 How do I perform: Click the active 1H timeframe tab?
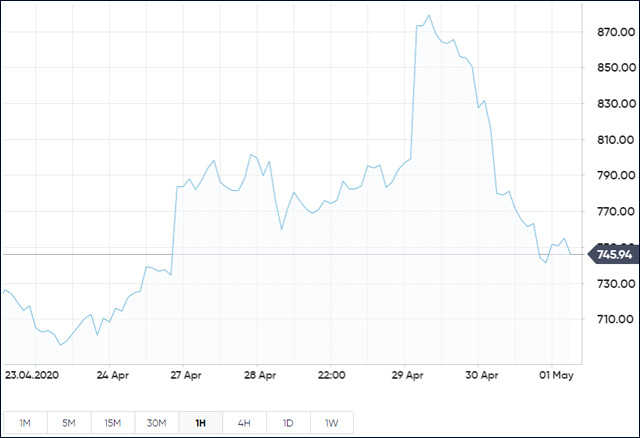[x=200, y=423]
